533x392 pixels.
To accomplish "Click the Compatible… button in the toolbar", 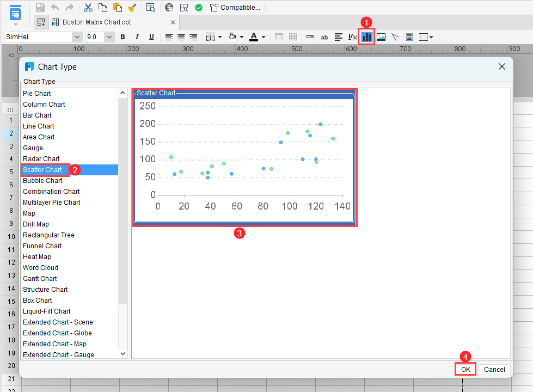I will (x=235, y=8).
